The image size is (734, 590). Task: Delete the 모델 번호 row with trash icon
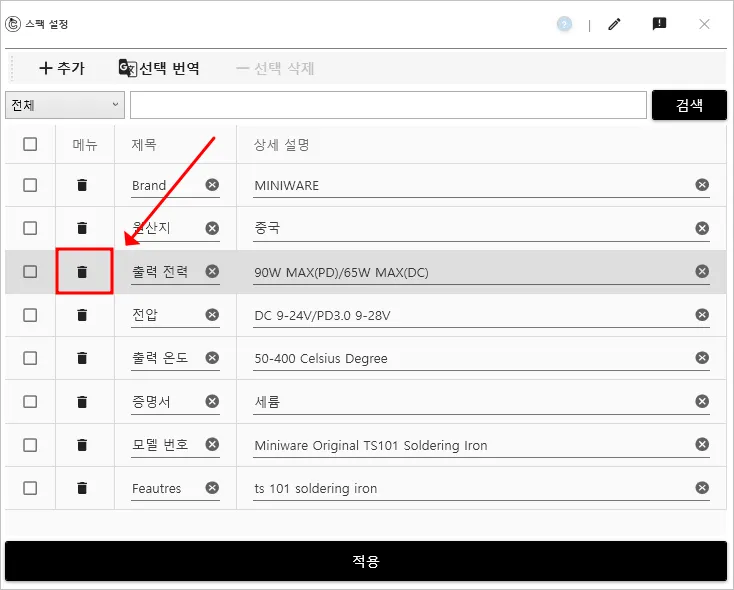(x=82, y=445)
